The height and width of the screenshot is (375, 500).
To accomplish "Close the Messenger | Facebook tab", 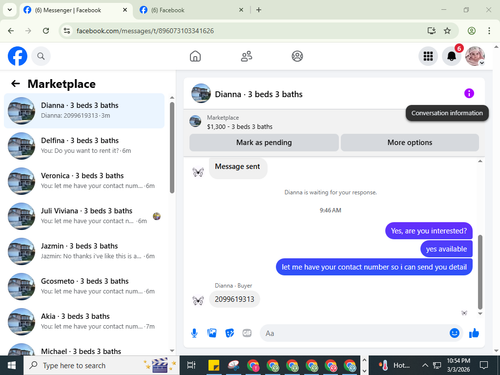I will pyautogui.click(x=125, y=10).
